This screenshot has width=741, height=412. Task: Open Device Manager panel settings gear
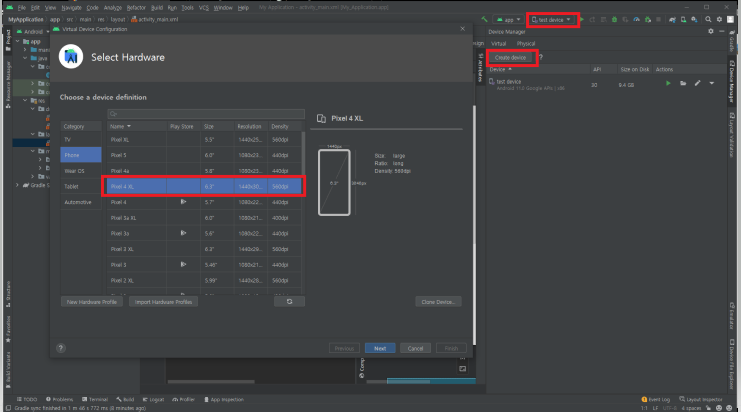711,31
